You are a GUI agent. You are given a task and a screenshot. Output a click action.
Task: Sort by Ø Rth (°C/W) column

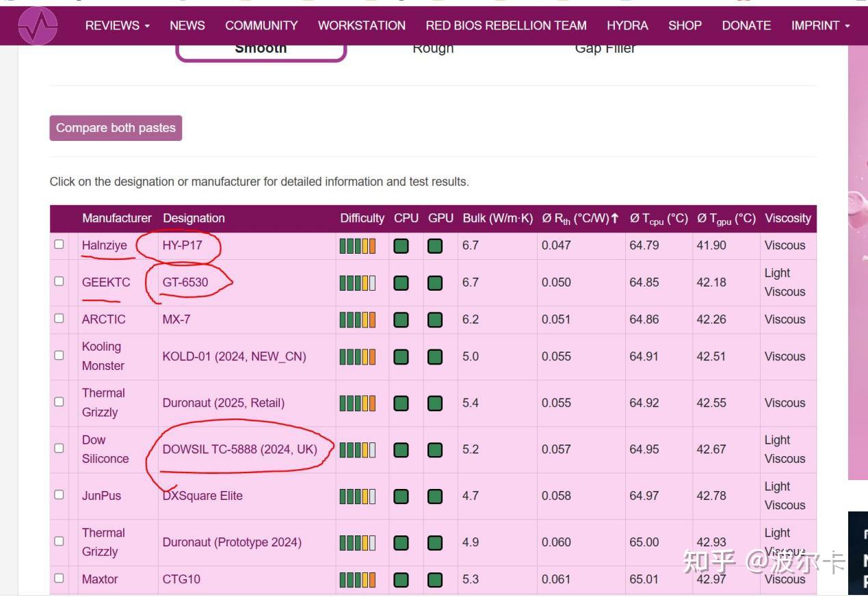coord(580,219)
